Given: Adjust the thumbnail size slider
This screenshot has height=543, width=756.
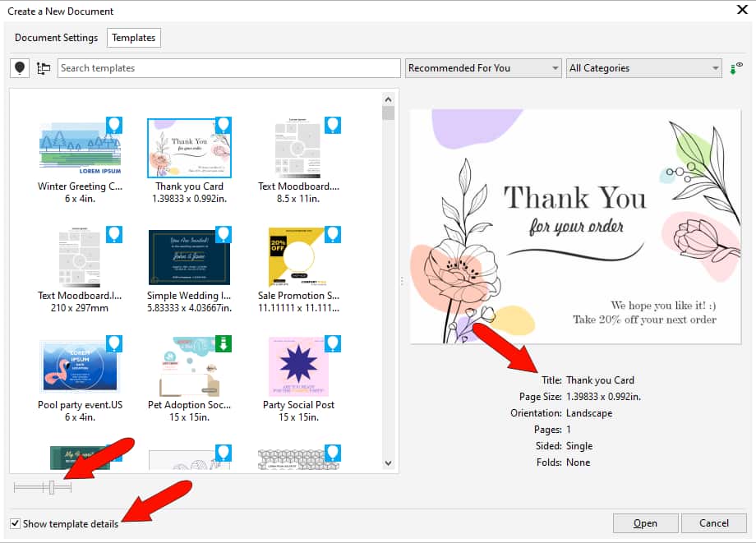Looking at the screenshot, I should (50, 486).
